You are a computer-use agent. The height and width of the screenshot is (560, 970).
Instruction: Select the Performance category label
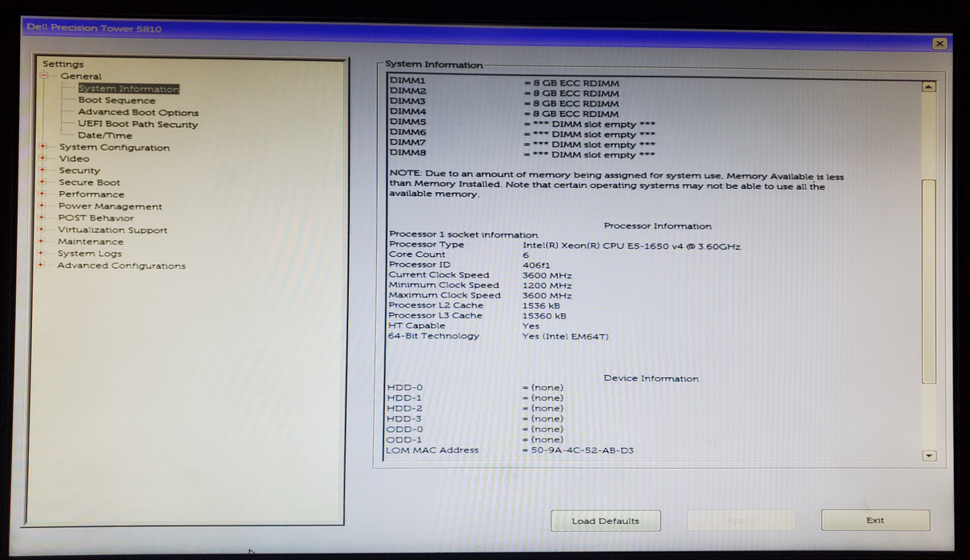[x=91, y=194]
